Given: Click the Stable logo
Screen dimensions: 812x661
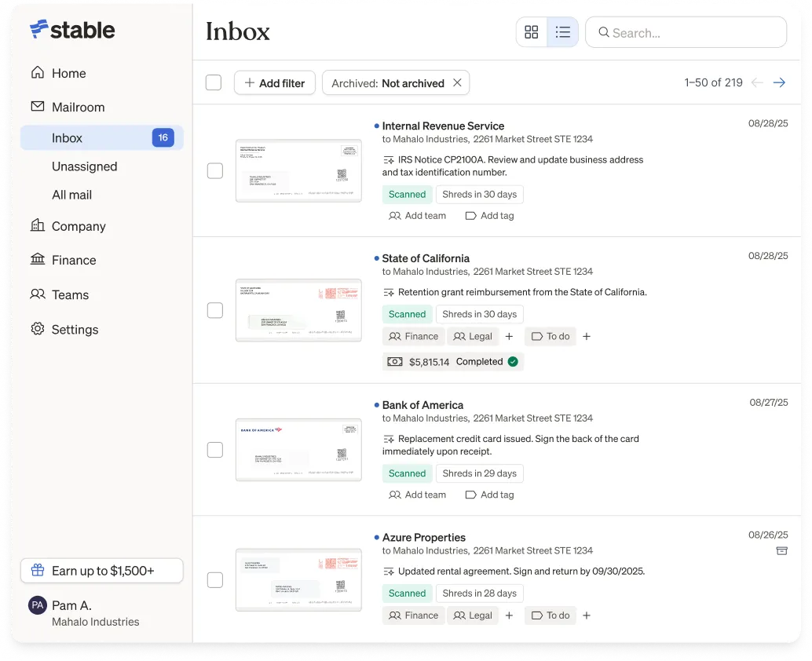Looking at the screenshot, I should coord(72,30).
